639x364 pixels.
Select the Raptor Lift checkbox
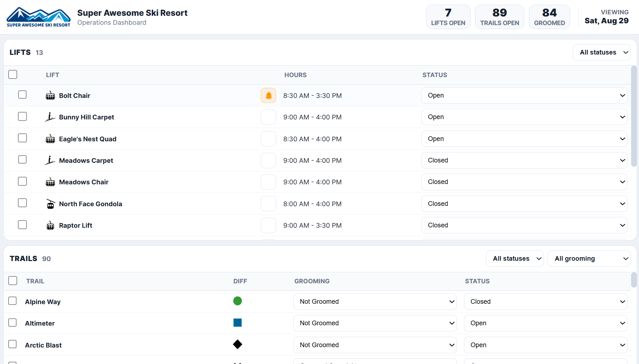(x=23, y=224)
